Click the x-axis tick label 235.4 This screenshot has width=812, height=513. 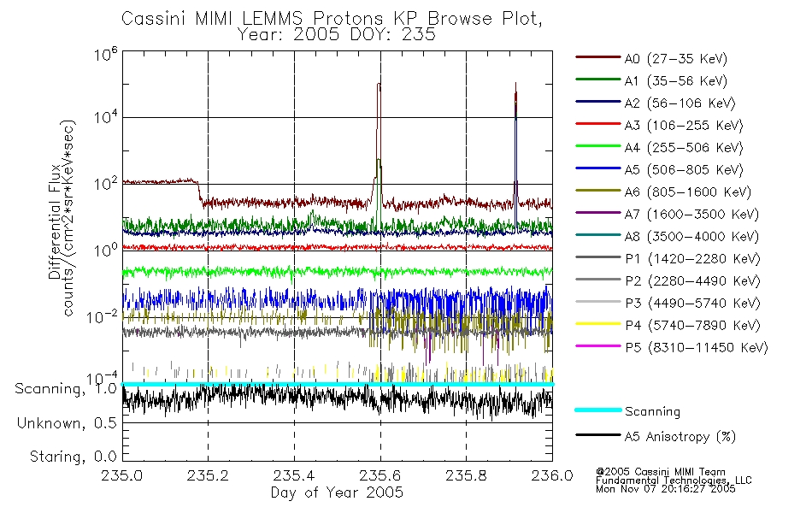click(x=294, y=475)
